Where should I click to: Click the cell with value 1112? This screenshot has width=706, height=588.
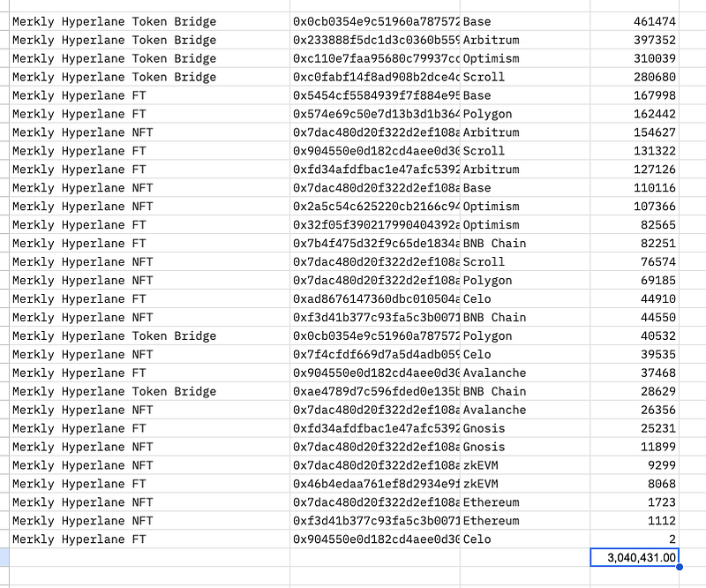pos(635,520)
